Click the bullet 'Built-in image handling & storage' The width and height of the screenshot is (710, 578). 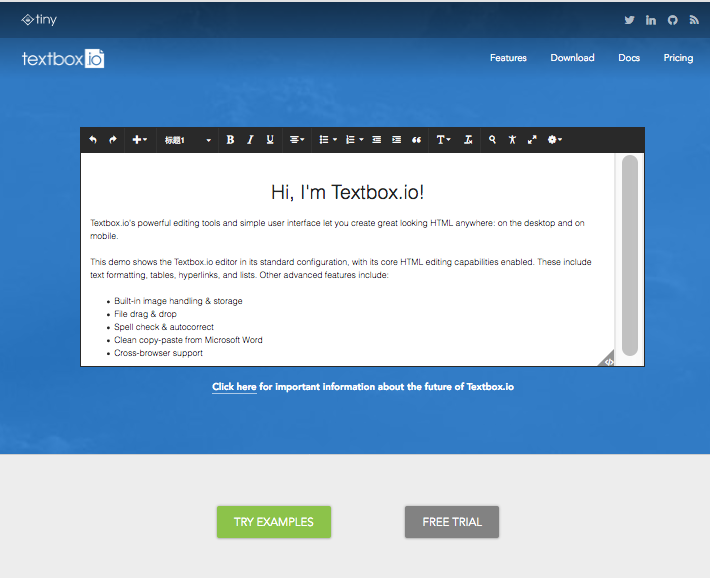pyautogui.click(x=178, y=301)
